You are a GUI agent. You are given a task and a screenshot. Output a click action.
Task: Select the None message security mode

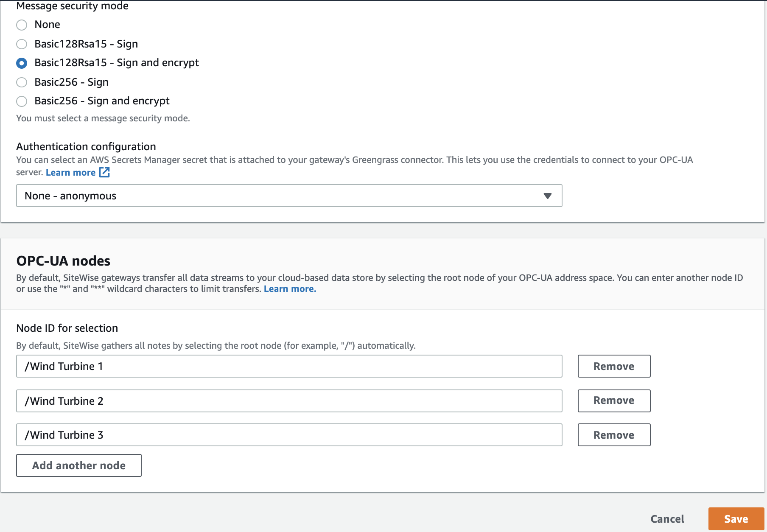22,25
